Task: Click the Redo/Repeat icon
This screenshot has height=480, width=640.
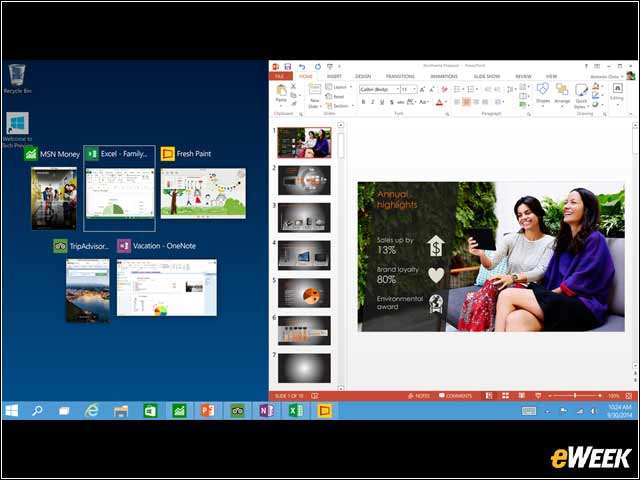Action: [x=318, y=66]
